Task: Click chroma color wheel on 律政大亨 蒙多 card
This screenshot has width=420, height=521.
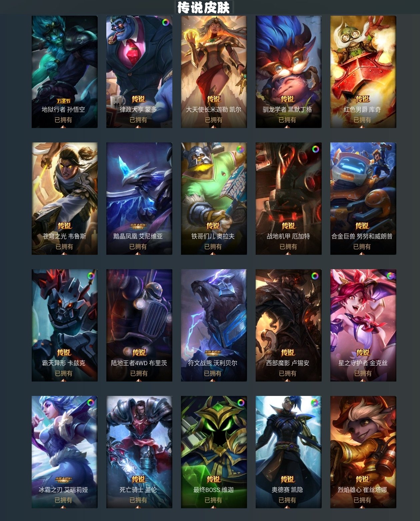Action: pos(165,22)
